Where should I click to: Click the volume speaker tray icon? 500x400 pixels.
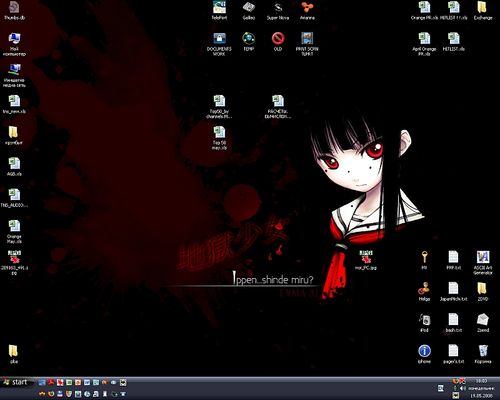pos(463,388)
